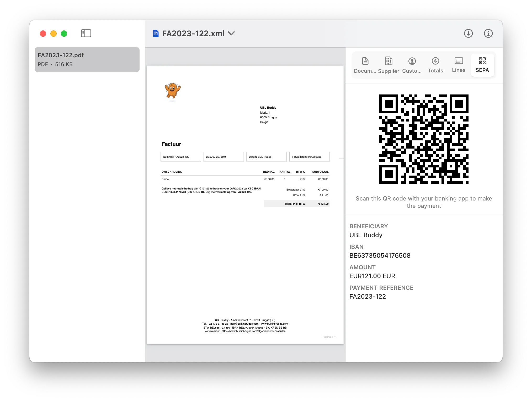Switch to the SEPA payment panel
532x401 pixels.
click(482, 65)
